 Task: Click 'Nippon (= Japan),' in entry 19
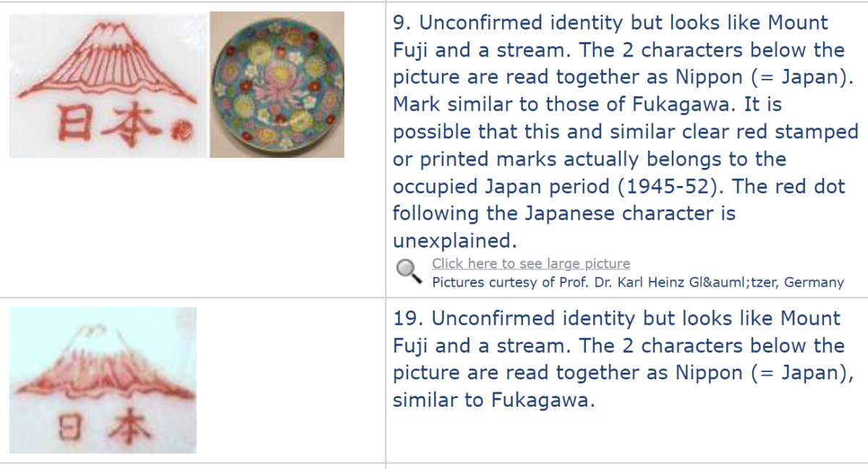tap(759, 373)
